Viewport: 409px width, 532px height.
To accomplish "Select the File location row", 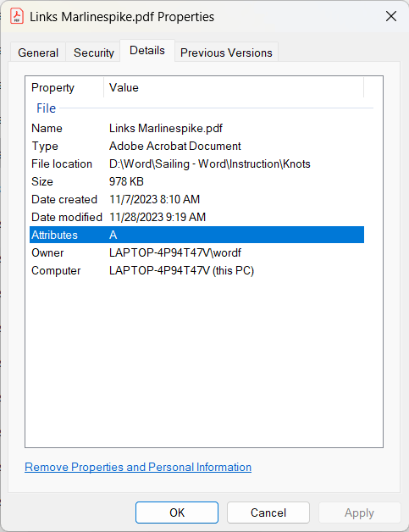I will pyautogui.click(x=196, y=163).
